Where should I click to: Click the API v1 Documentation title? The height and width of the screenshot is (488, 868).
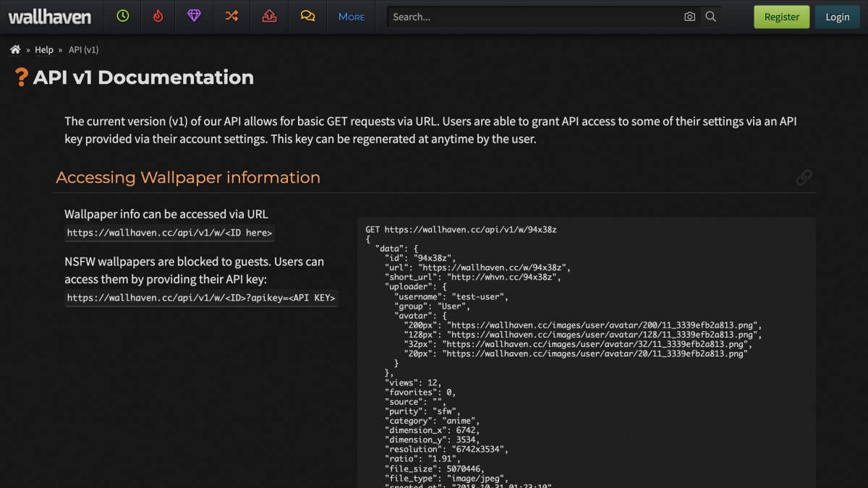tap(143, 77)
